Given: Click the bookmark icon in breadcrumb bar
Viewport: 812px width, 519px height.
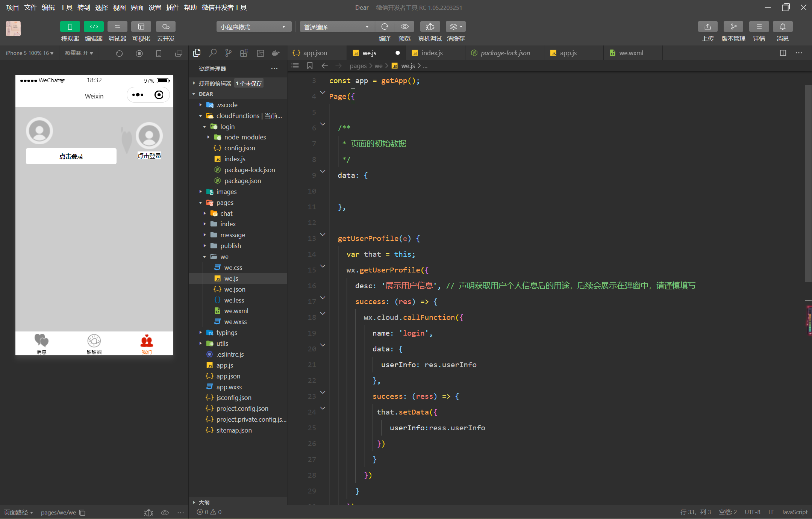Looking at the screenshot, I should click(310, 66).
